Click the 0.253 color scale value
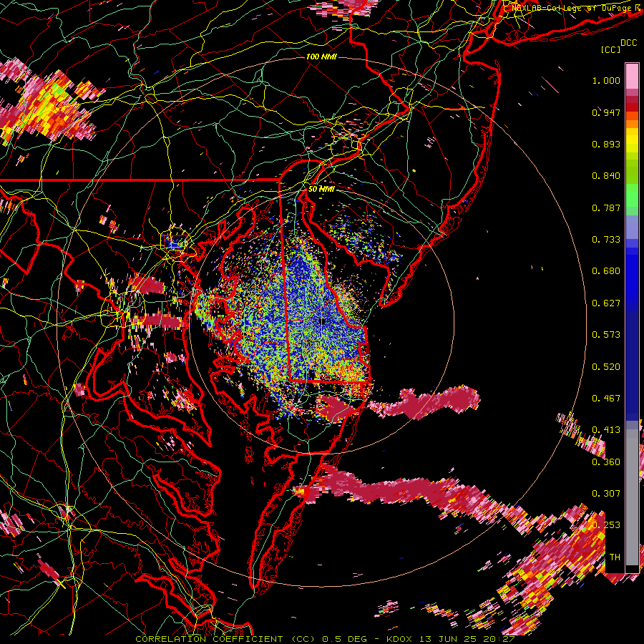This screenshot has height=644, width=644. point(606,525)
